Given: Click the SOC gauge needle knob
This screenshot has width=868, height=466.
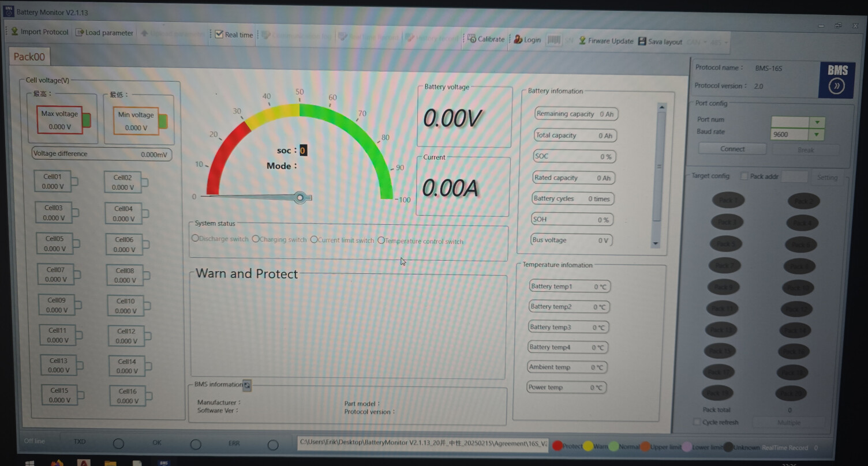Looking at the screenshot, I should [x=300, y=198].
